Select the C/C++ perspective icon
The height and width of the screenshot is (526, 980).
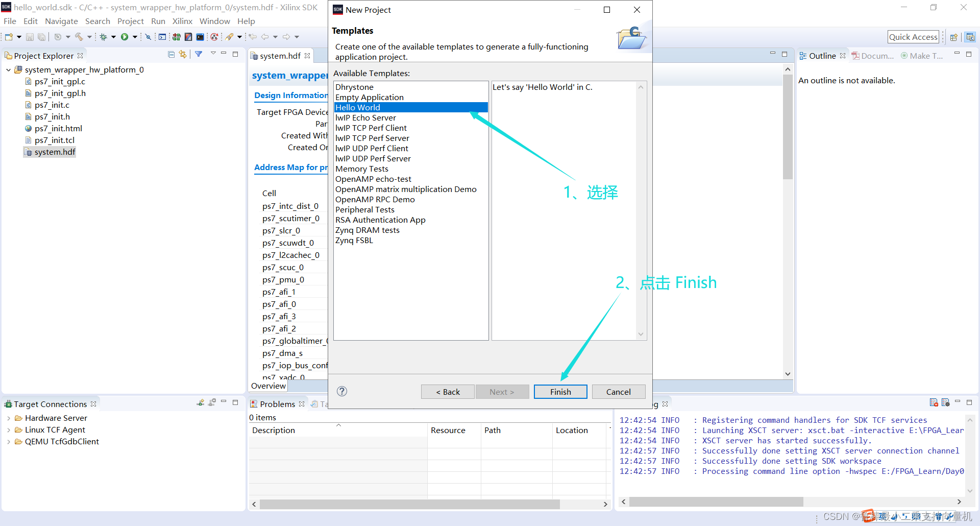click(970, 37)
